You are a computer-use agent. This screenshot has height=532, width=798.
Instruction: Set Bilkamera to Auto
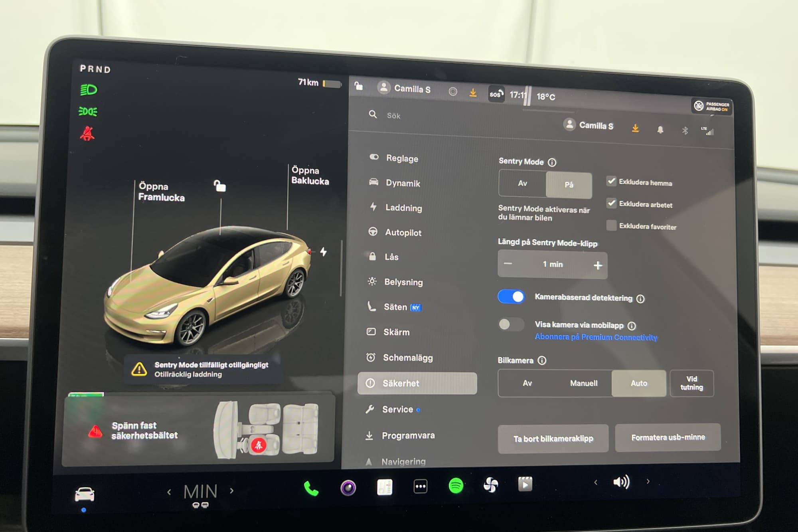pyautogui.click(x=639, y=383)
